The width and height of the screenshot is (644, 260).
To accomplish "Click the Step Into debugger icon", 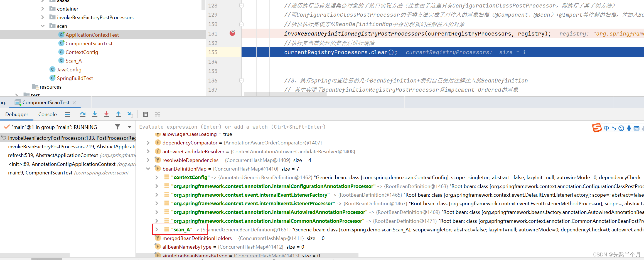I will click(x=95, y=114).
